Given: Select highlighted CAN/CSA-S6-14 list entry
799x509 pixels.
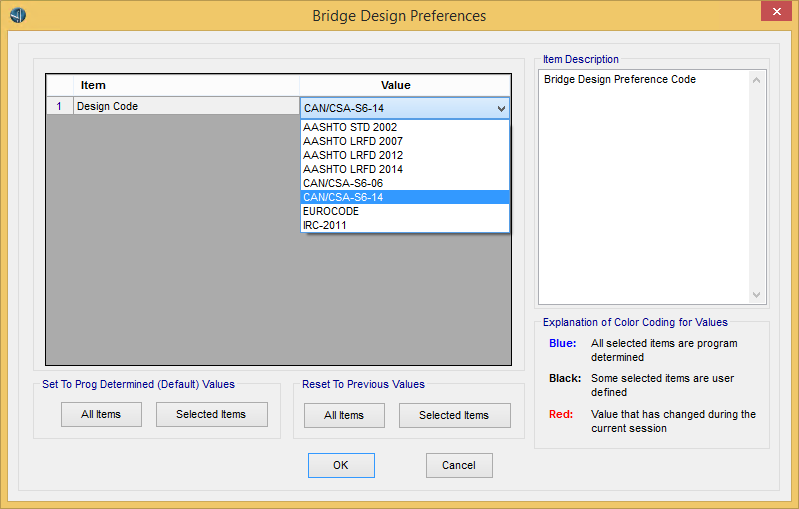Looking at the screenshot, I should click(405, 197).
